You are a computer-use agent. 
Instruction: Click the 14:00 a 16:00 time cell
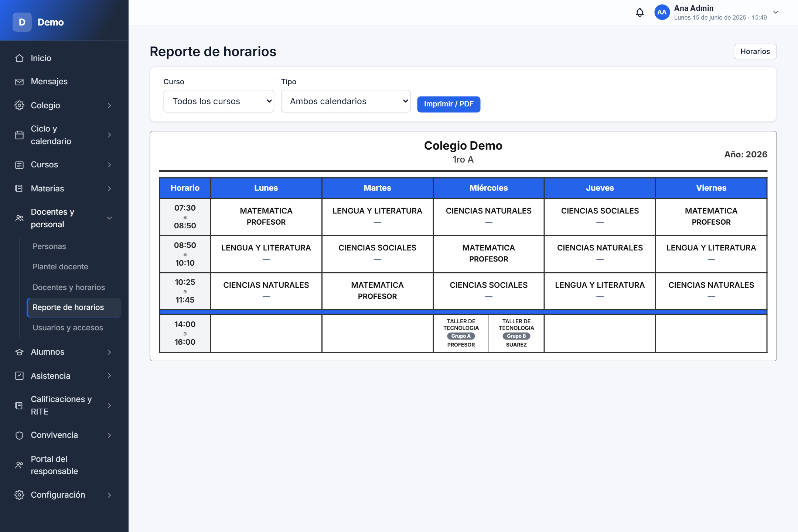[185, 333]
